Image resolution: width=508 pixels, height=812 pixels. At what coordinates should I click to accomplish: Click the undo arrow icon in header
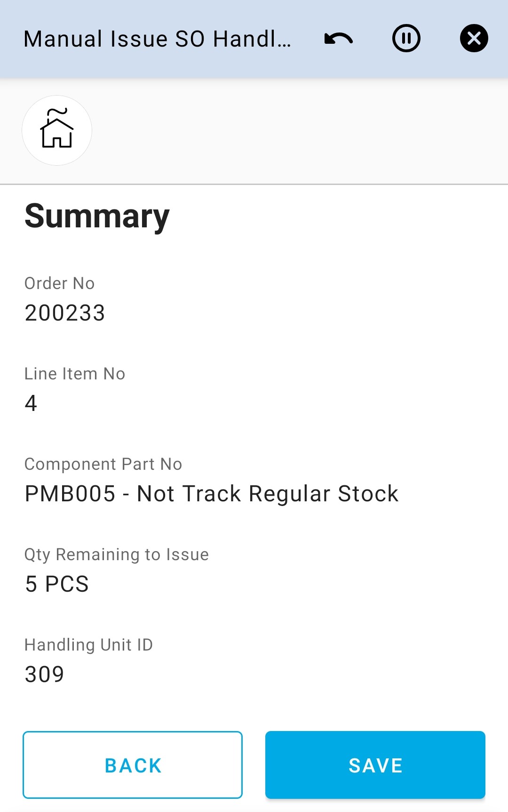(x=338, y=39)
